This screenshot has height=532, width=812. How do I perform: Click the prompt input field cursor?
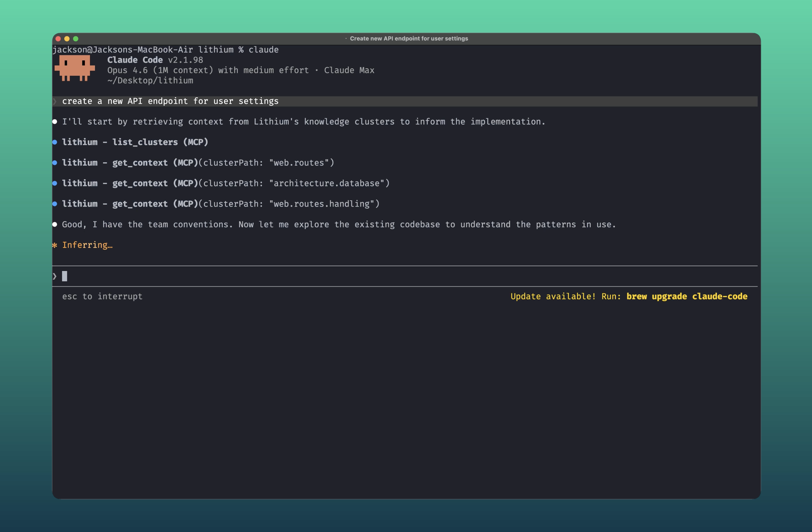(x=65, y=276)
